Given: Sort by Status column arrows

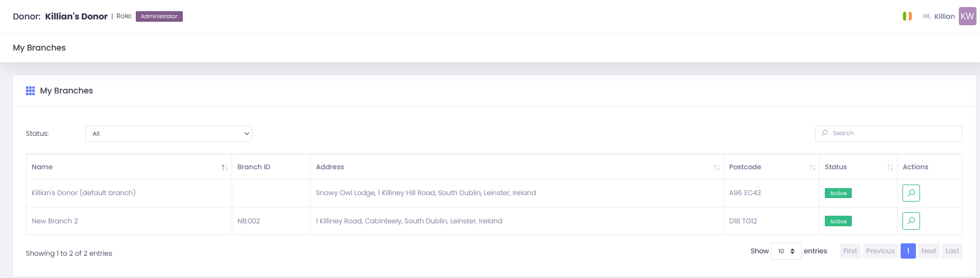Looking at the screenshot, I should [x=889, y=168].
